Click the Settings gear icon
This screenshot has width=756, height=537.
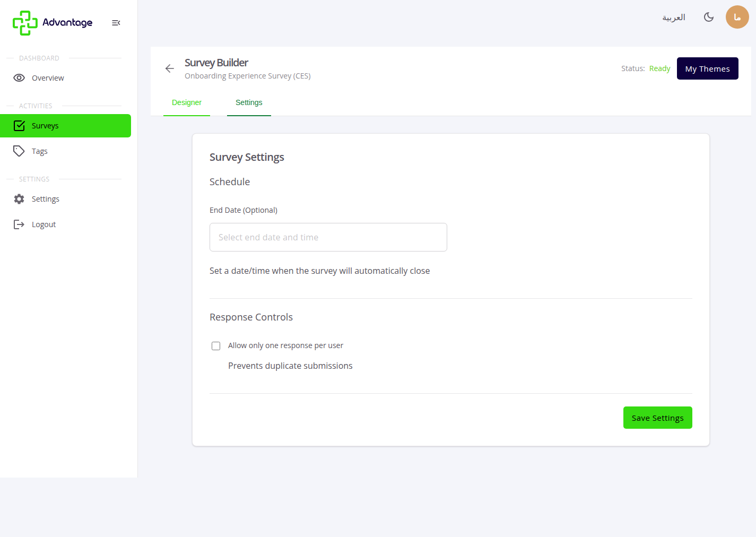coord(19,199)
